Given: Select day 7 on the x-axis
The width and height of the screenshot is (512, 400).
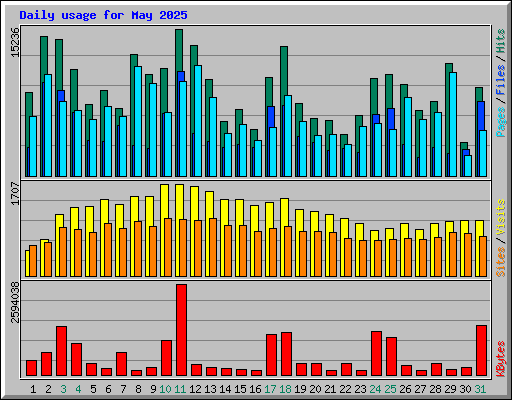Looking at the screenshot, I should [123, 389].
